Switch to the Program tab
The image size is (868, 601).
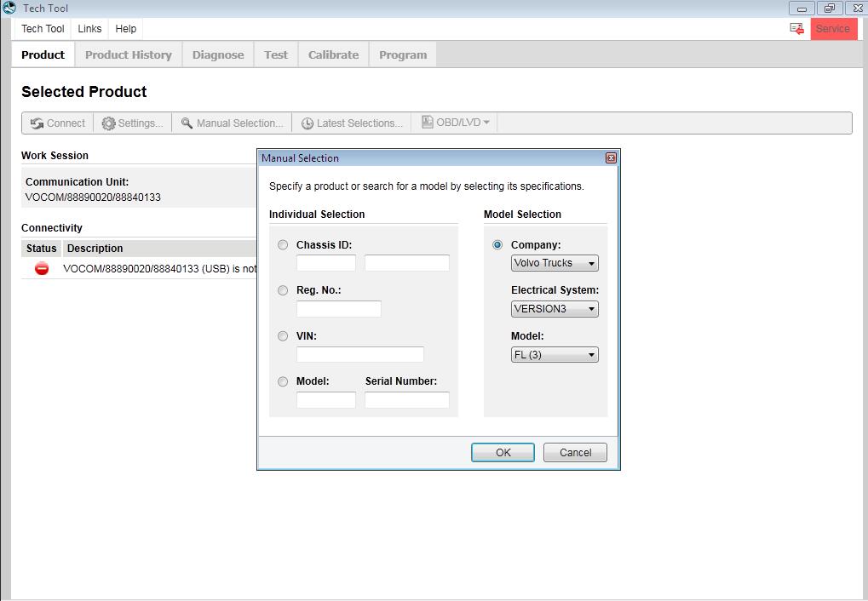(403, 54)
